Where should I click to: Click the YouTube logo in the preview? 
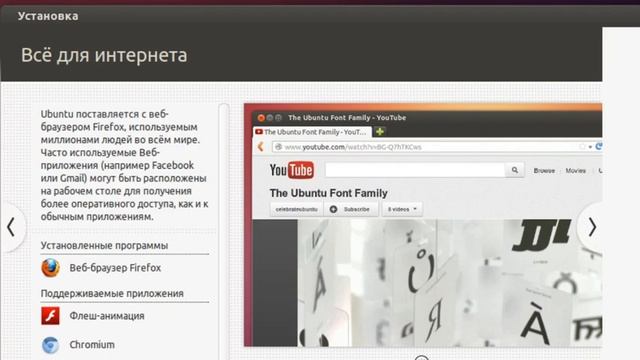point(291,170)
